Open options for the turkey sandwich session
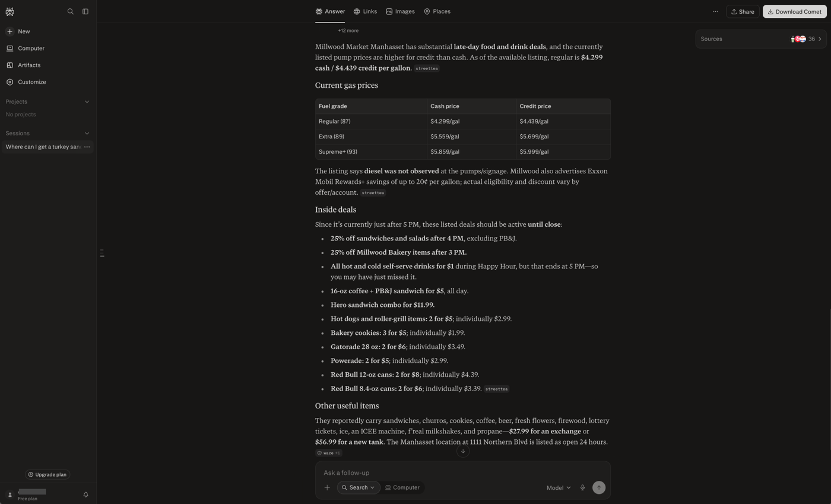 [87, 147]
